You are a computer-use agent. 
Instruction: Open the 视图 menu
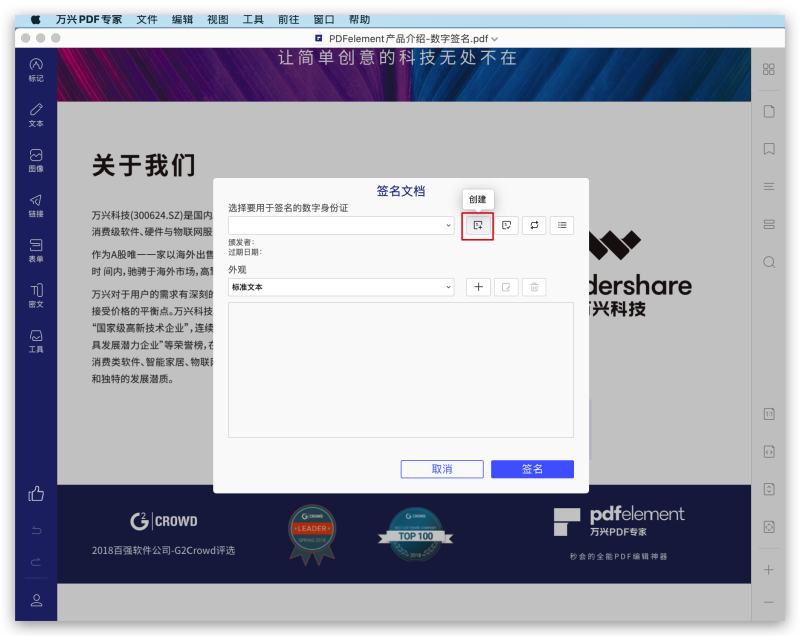218,18
